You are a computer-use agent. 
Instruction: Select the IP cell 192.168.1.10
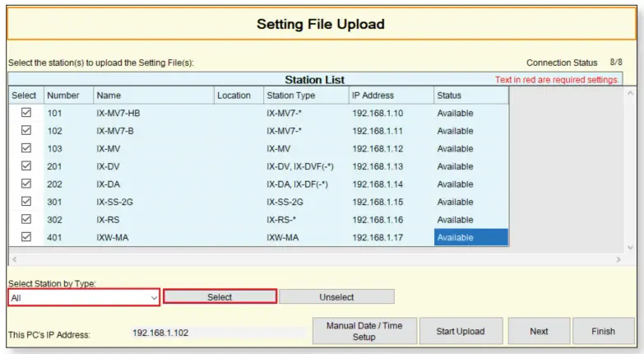pos(391,113)
